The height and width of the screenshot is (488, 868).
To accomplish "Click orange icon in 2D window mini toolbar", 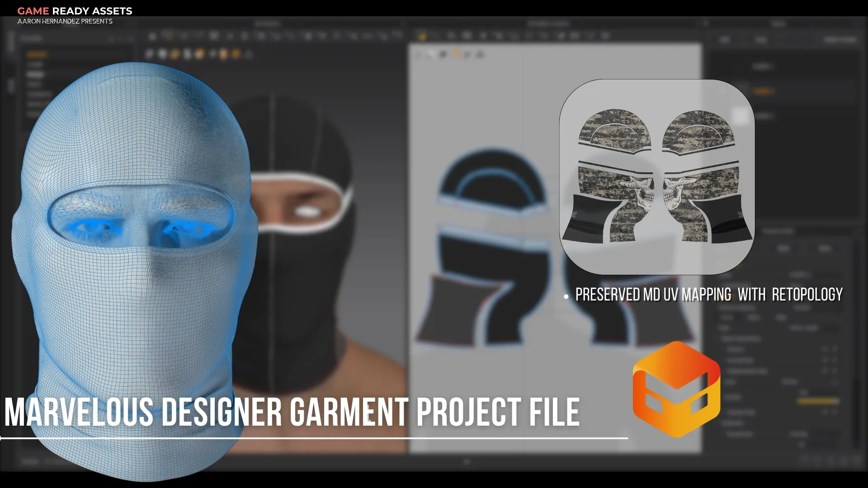I will pyautogui.click(x=456, y=54).
